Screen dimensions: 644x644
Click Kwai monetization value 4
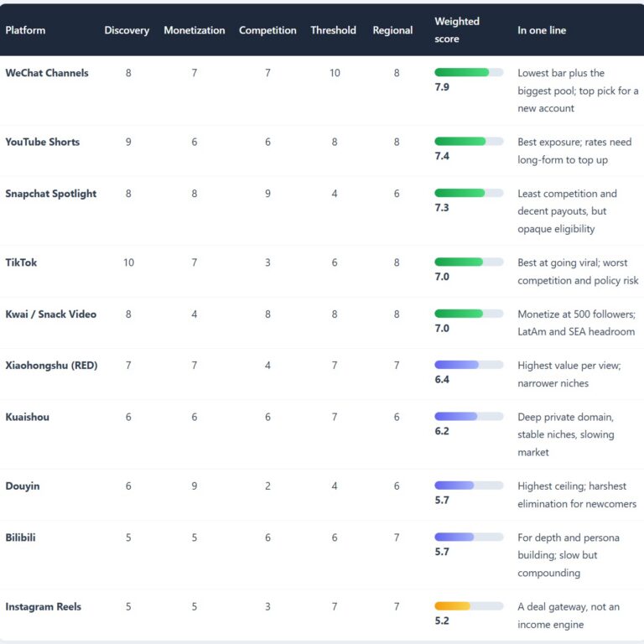pos(195,314)
